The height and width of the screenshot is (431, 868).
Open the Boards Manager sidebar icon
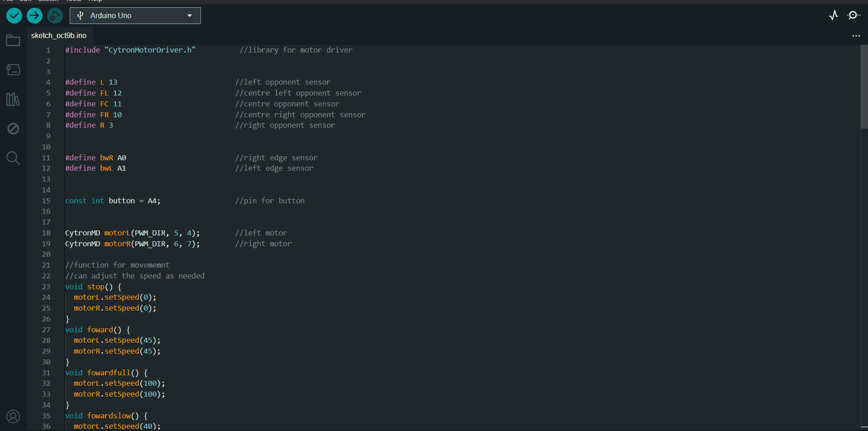[x=13, y=70]
